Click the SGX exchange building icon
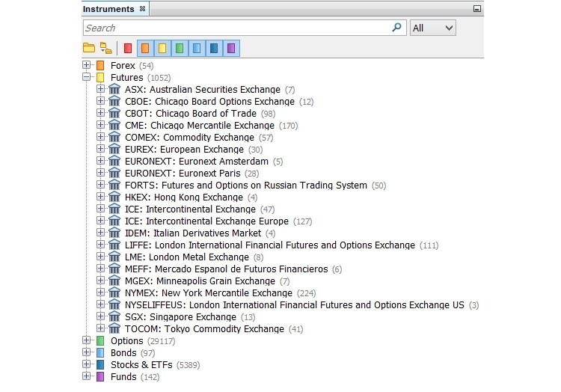The height and width of the screenshot is (392, 561). [x=114, y=316]
